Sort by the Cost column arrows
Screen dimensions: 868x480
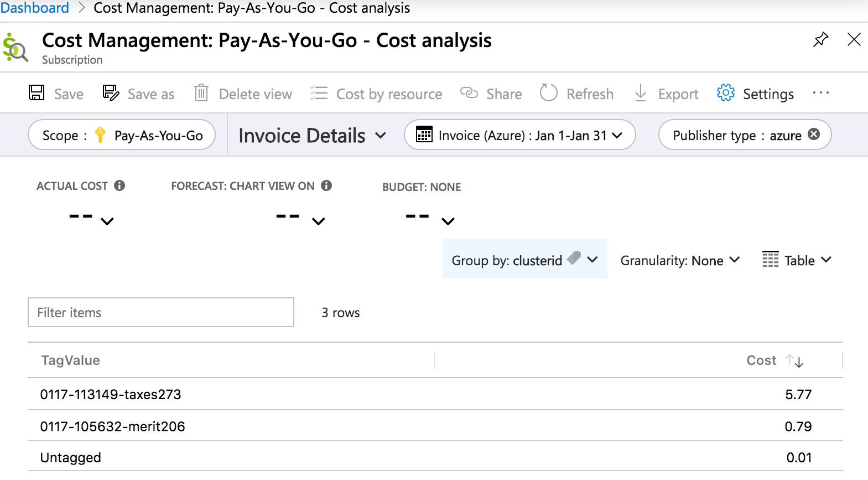point(795,361)
